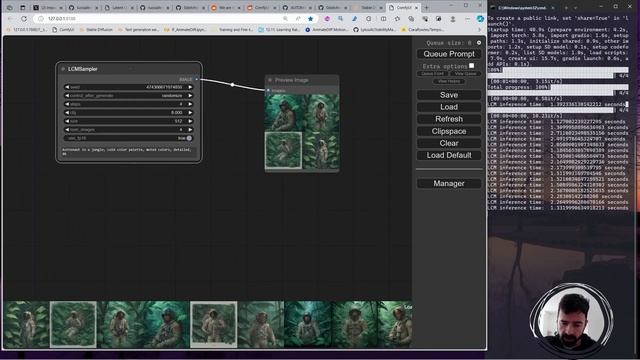Image resolution: width=640 pixels, height=360 pixels.
Task: Click the images input socket on Preview Image
Action: click(268, 90)
